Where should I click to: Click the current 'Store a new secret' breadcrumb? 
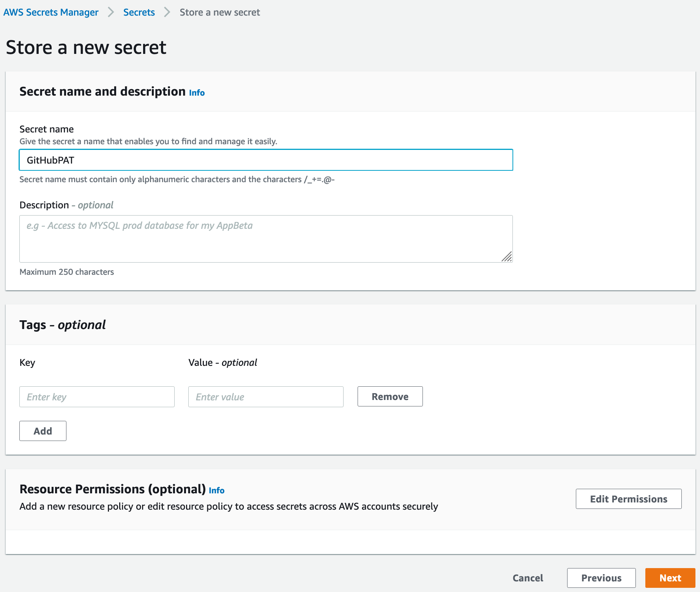[x=220, y=13]
